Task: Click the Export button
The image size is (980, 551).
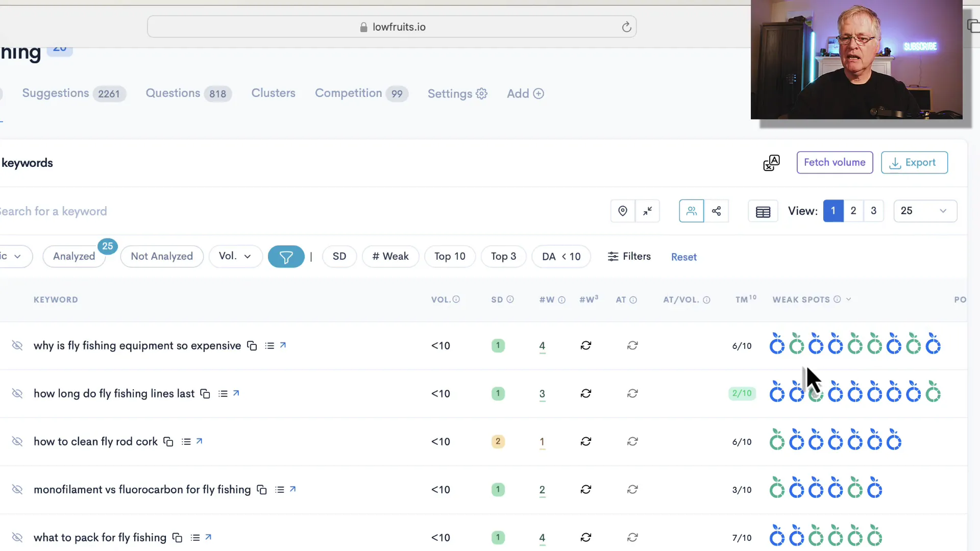Action: click(914, 162)
